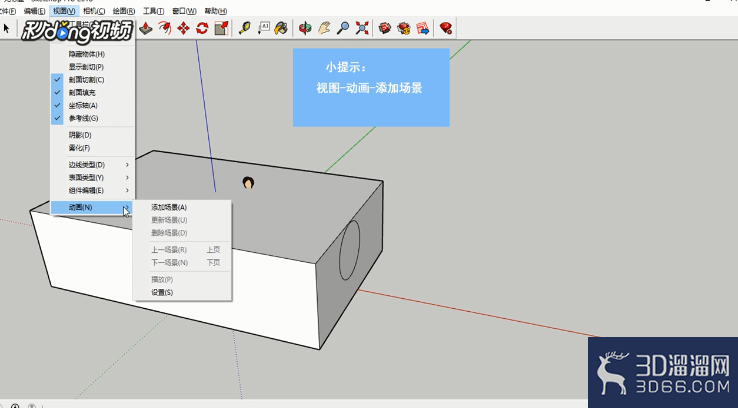Click the Zoom Extents icon
The width and height of the screenshot is (738, 408).
pyautogui.click(x=361, y=28)
